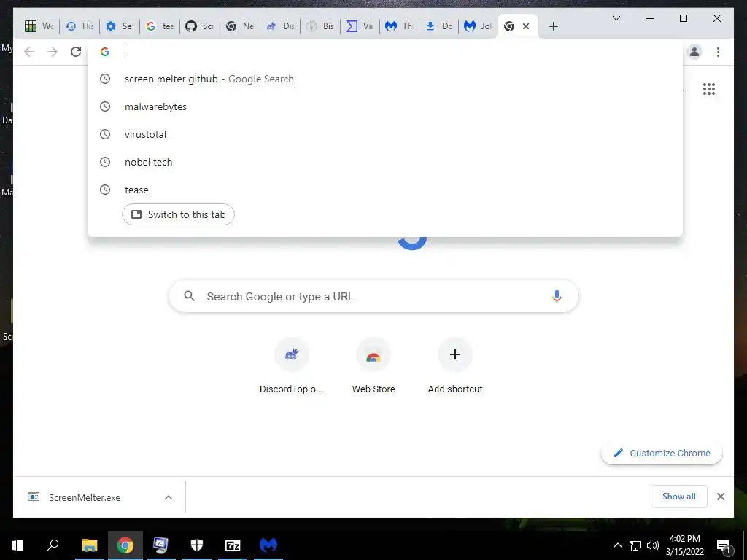
Task: Open Windows taskbar search
Action: coord(53,545)
